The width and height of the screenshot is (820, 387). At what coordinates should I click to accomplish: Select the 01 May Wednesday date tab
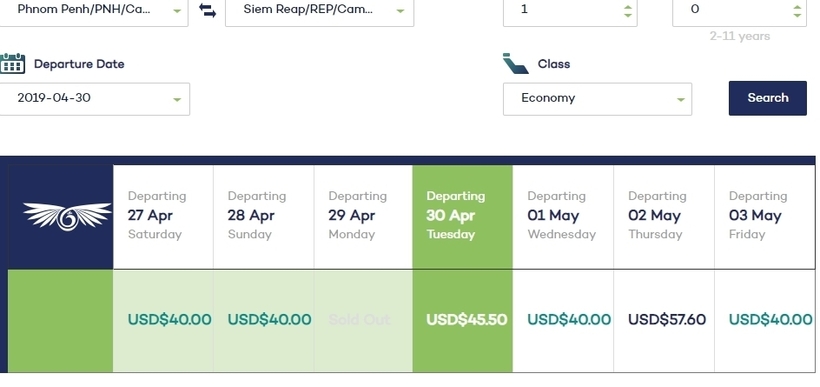(x=563, y=217)
